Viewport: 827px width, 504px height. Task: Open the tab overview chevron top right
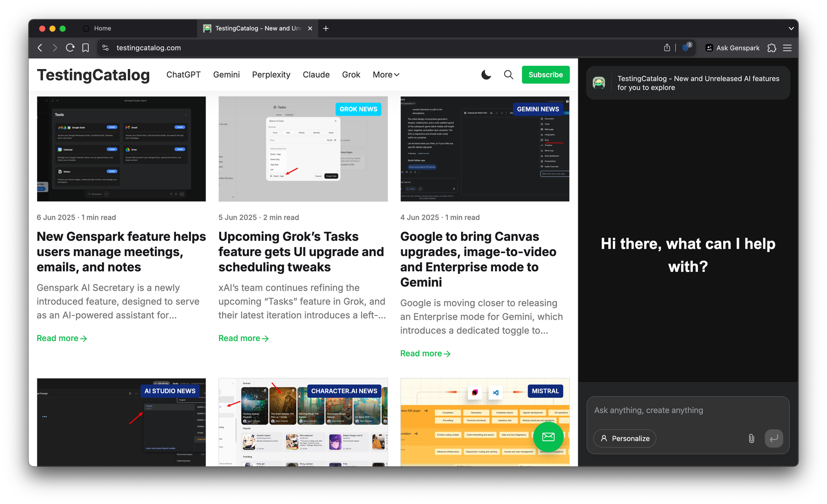coord(791,28)
